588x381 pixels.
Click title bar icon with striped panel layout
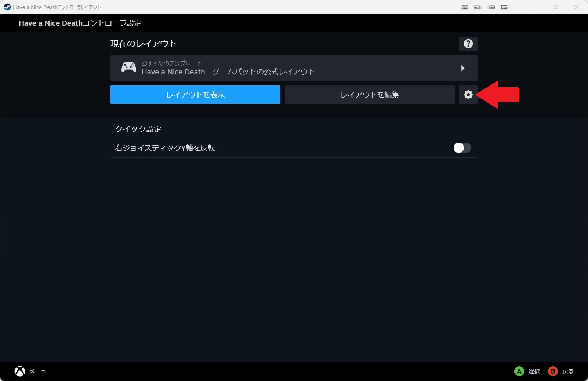coord(505,7)
